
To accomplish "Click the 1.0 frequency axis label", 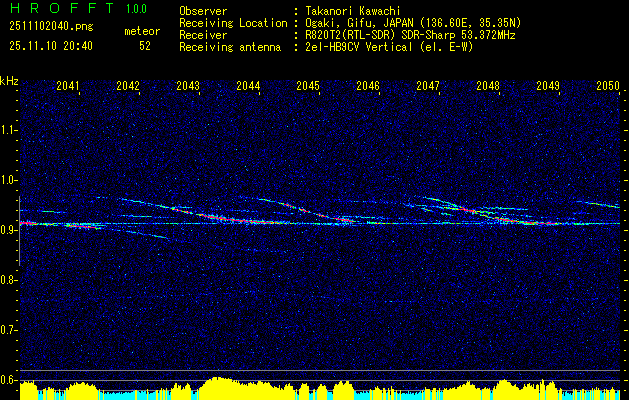I will (x=8, y=180).
